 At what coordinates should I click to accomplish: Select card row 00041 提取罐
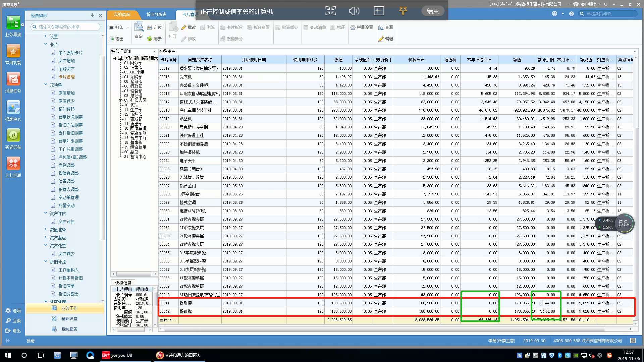tap(396, 303)
